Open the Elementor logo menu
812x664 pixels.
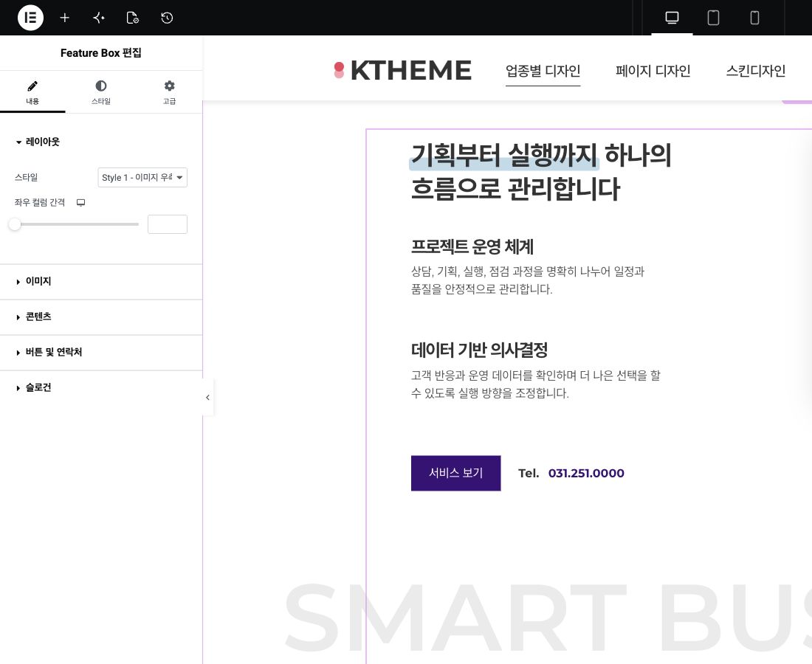point(30,18)
